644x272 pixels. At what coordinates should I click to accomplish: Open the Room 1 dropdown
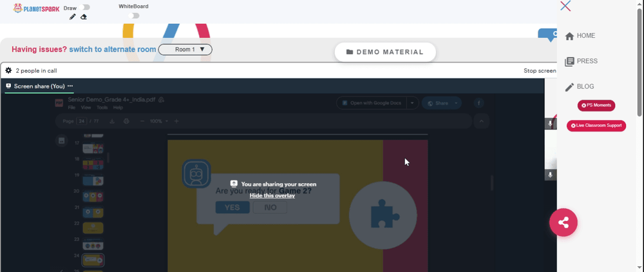tap(185, 50)
